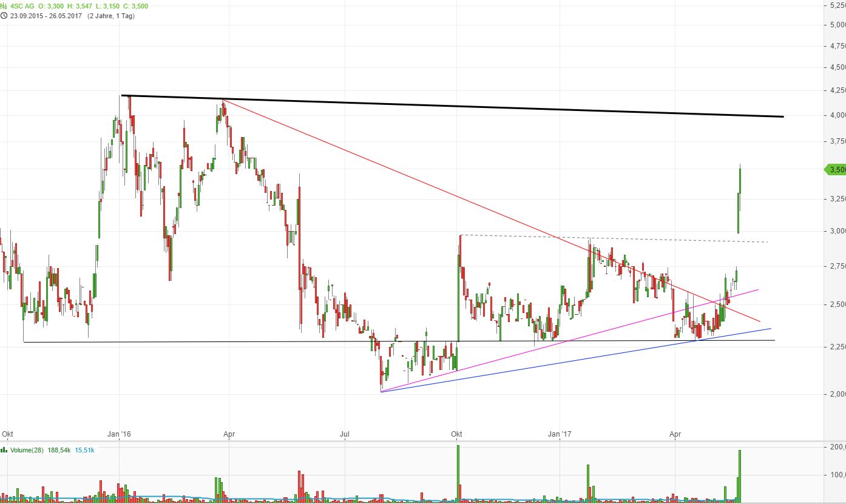Image resolution: width=846 pixels, height=504 pixels.
Task: Click the Jan '16 time axis label
Action: click(x=119, y=434)
